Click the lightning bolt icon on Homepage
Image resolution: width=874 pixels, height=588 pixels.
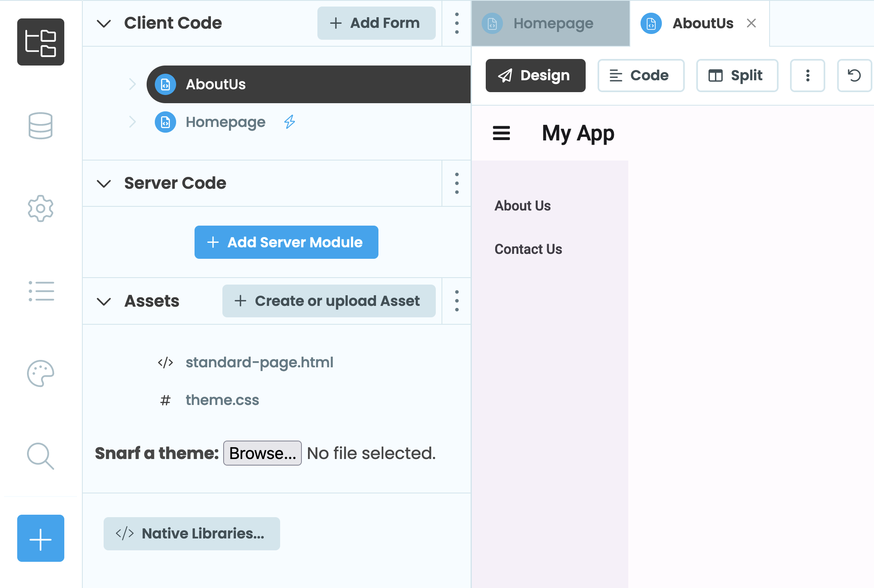click(290, 122)
